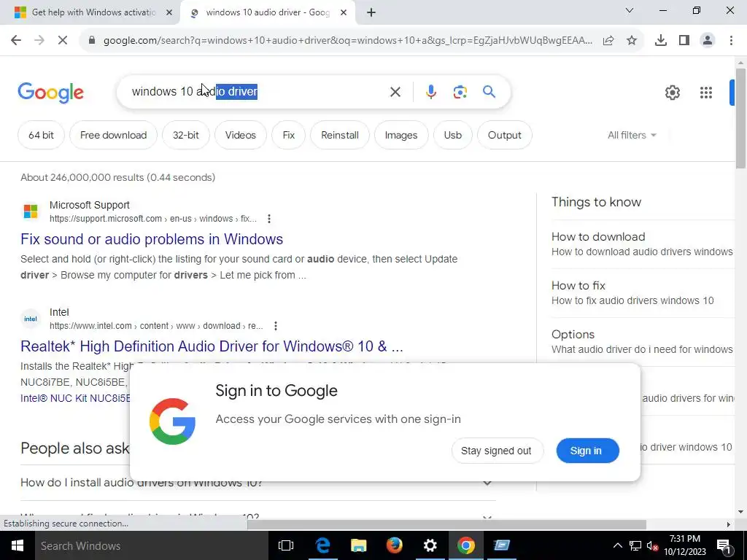Launch Edge from taskbar
This screenshot has width=747, height=560.
click(322, 545)
